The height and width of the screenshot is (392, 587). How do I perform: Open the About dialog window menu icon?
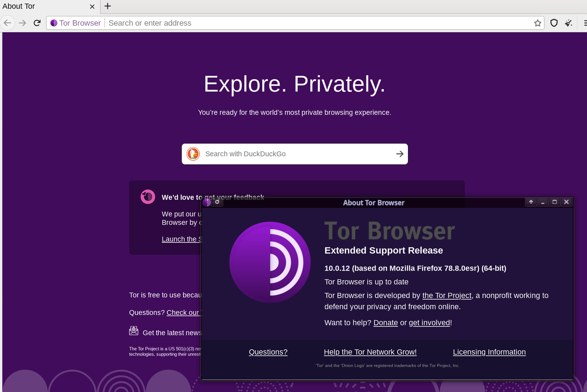pyautogui.click(x=207, y=202)
